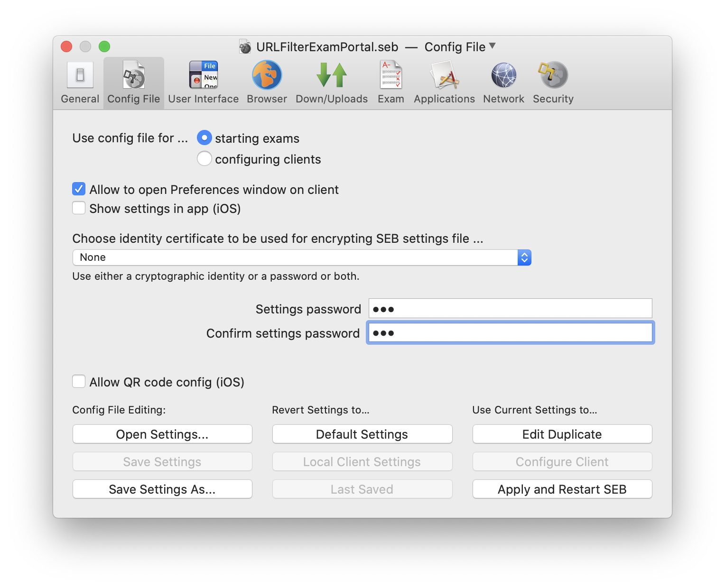Switch to the General tab label
Viewport: 725px width, 588px height.
coord(80,99)
